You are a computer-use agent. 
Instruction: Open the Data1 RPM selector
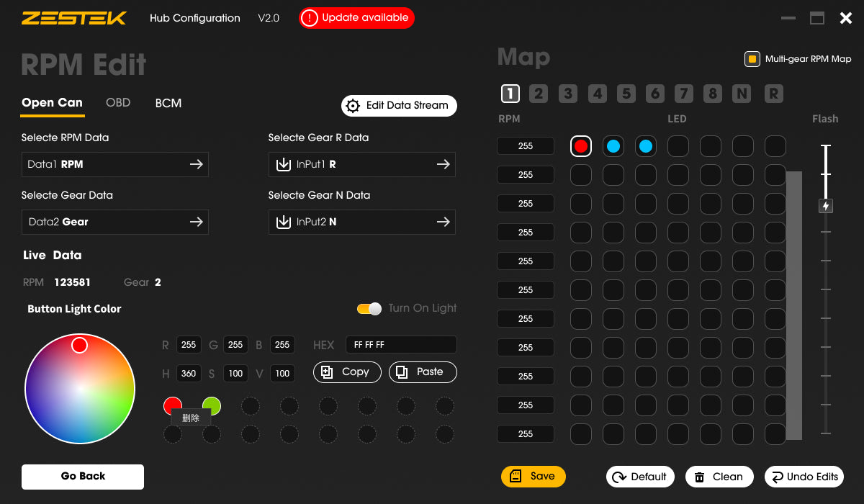coord(115,164)
